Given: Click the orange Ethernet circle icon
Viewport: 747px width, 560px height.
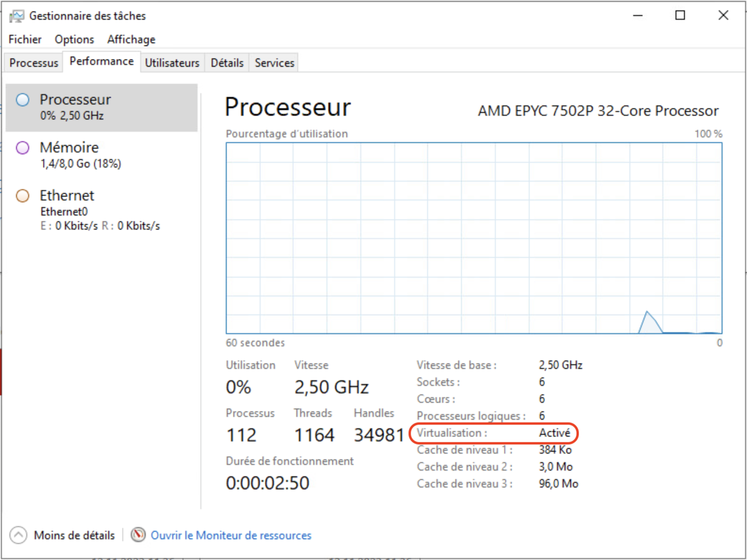Looking at the screenshot, I should pyautogui.click(x=23, y=196).
